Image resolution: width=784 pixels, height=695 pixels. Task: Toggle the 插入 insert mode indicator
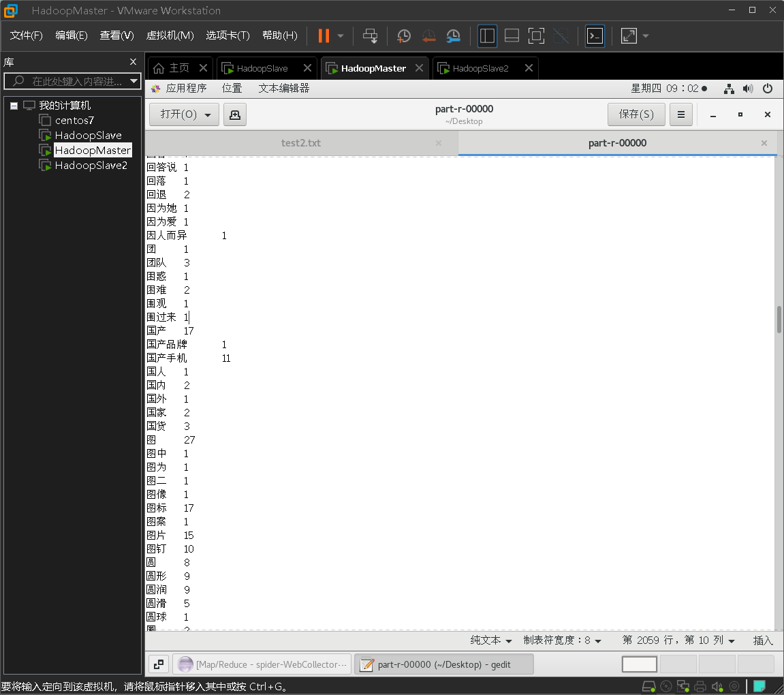763,640
